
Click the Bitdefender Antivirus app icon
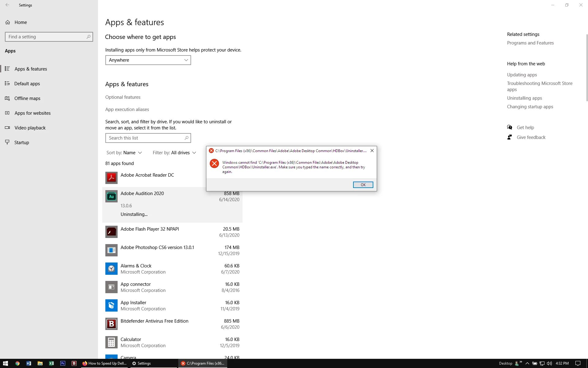click(x=111, y=324)
